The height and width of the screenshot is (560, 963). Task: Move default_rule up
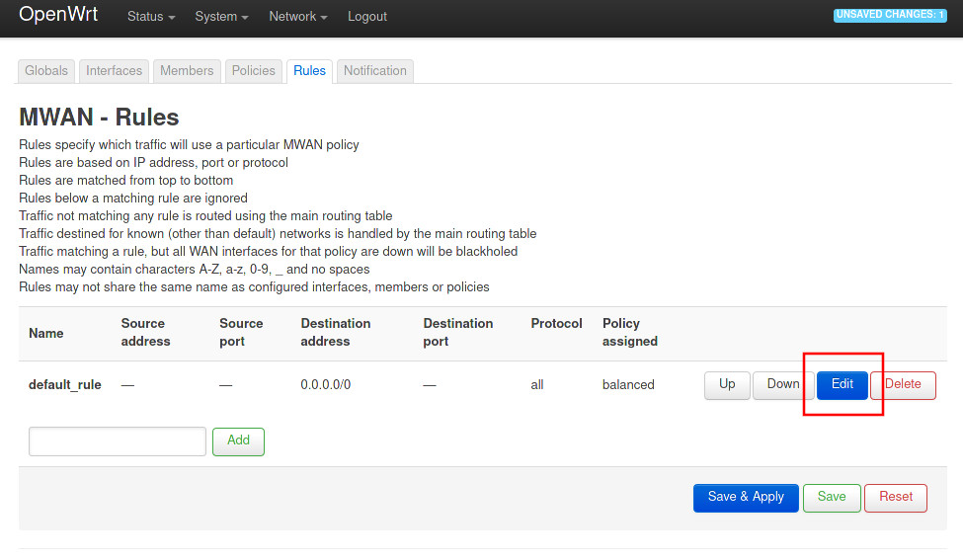point(727,385)
